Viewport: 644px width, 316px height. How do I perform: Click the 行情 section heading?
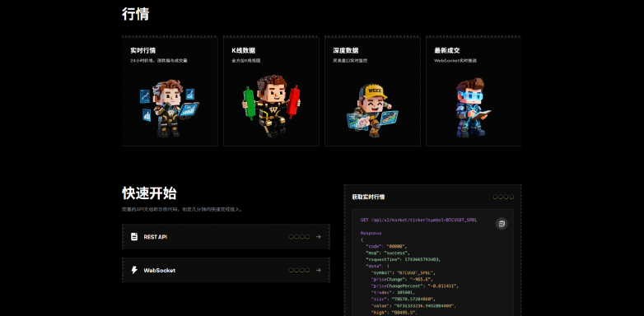click(135, 14)
